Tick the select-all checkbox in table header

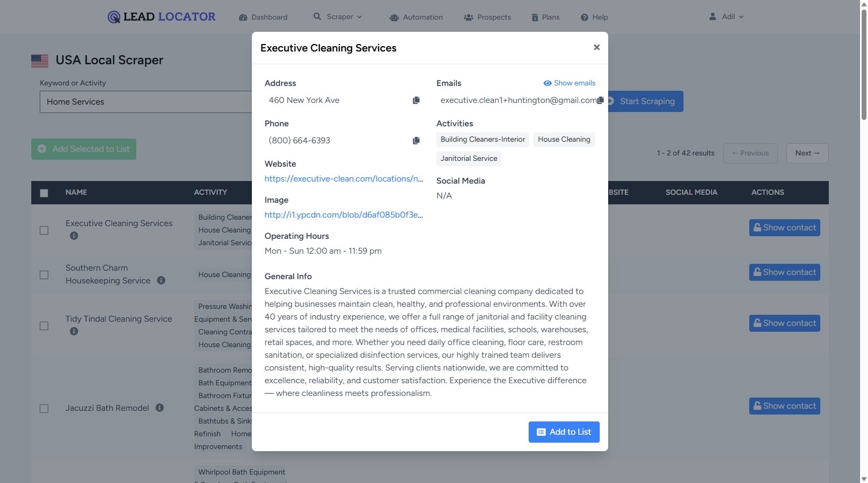point(44,193)
